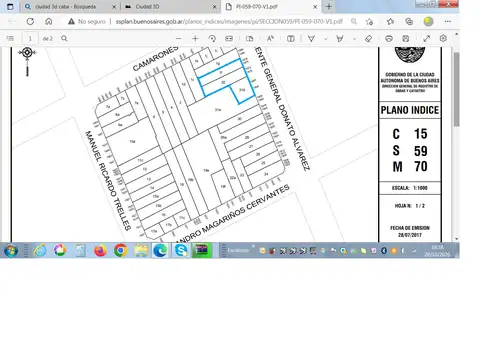The image size is (480, 360).
Task: Open the tab actions menu icon
Action: [10, 7]
